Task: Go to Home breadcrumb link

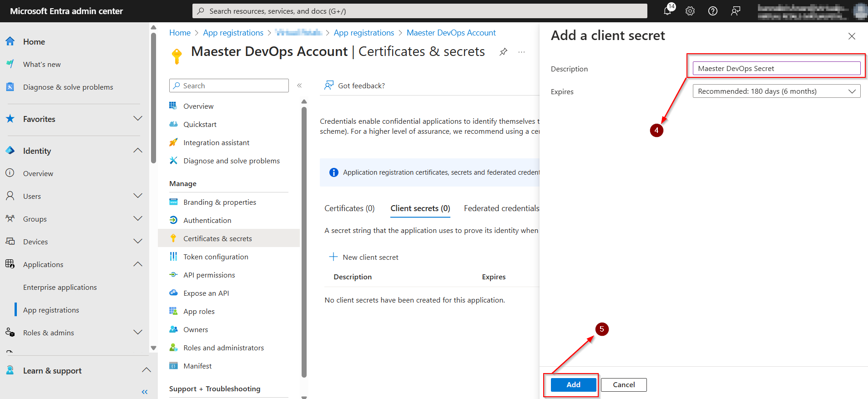Action: point(180,33)
